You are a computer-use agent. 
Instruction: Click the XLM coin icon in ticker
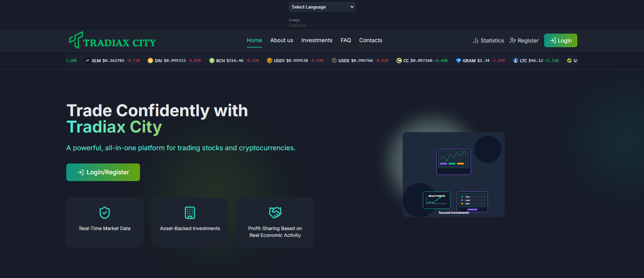point(87,60)
